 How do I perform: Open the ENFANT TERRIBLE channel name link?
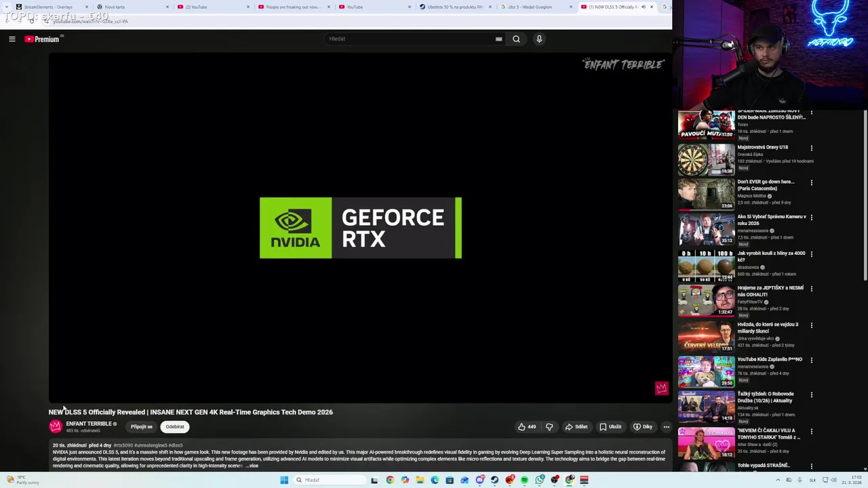[89, 424]
